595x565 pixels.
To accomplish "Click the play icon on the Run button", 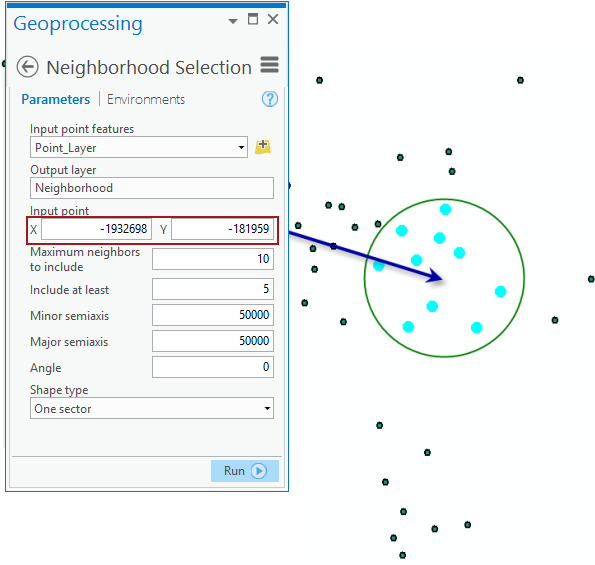I will [259, 471].
